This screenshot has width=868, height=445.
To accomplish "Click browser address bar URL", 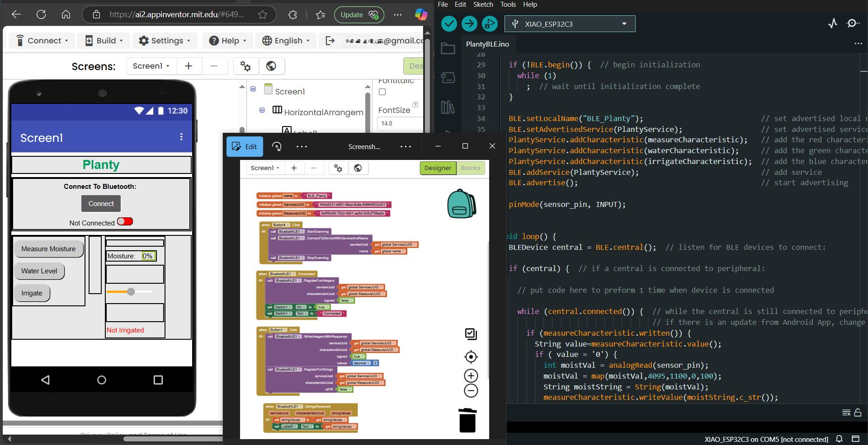I will tap(176, 14).
